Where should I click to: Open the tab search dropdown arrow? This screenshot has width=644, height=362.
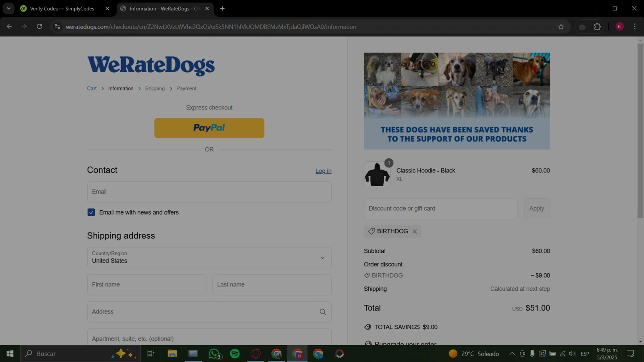pos(9,9)
